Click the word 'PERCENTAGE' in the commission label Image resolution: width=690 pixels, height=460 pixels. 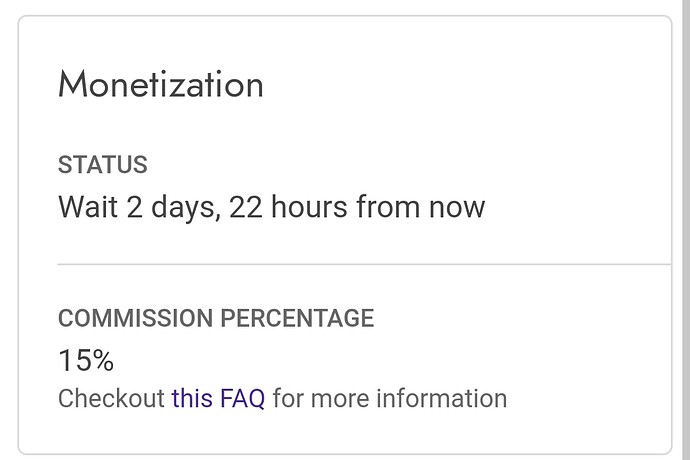[x=297, y=318]
